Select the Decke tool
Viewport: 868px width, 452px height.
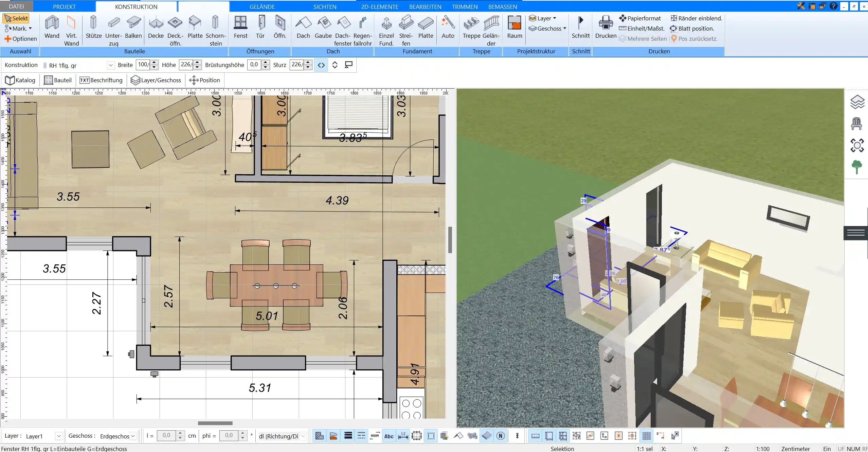[x=156, y=27]
